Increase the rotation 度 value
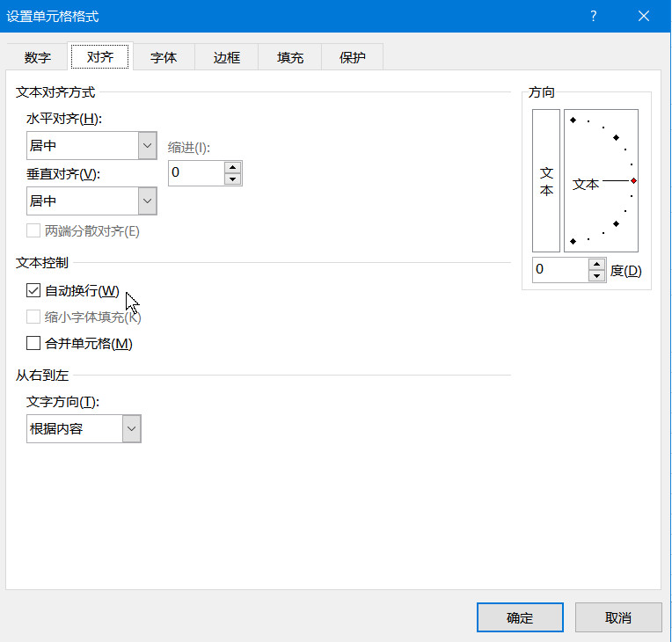This screenshot has width=672, height=642. tap(596, 264)
